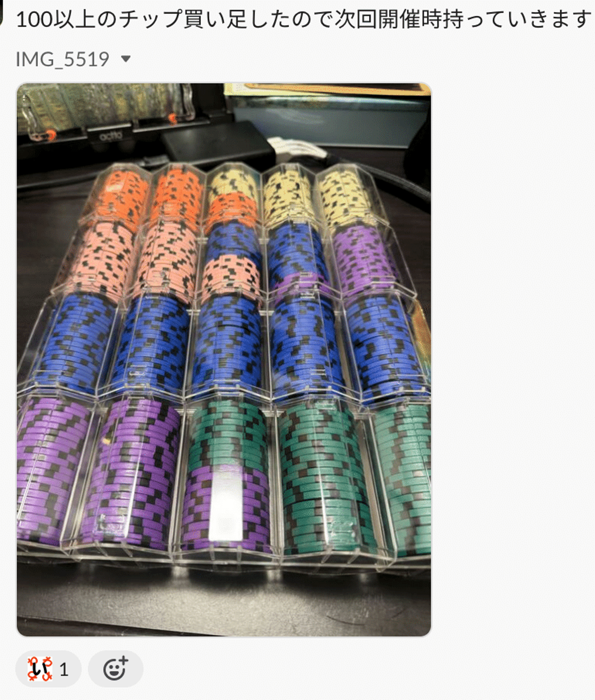Click the green chip stacks at photo bottom right

(355, 475)
